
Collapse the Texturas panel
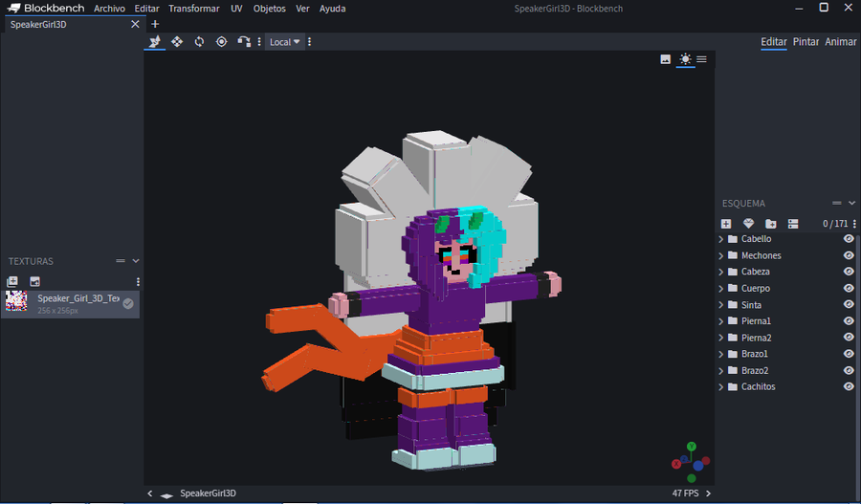[136, 261]
